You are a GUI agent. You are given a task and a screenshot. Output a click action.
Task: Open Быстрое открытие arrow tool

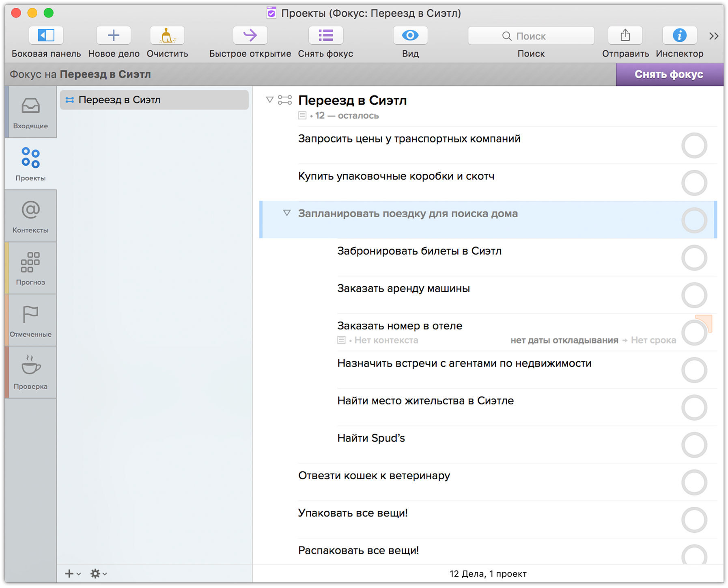250,35
